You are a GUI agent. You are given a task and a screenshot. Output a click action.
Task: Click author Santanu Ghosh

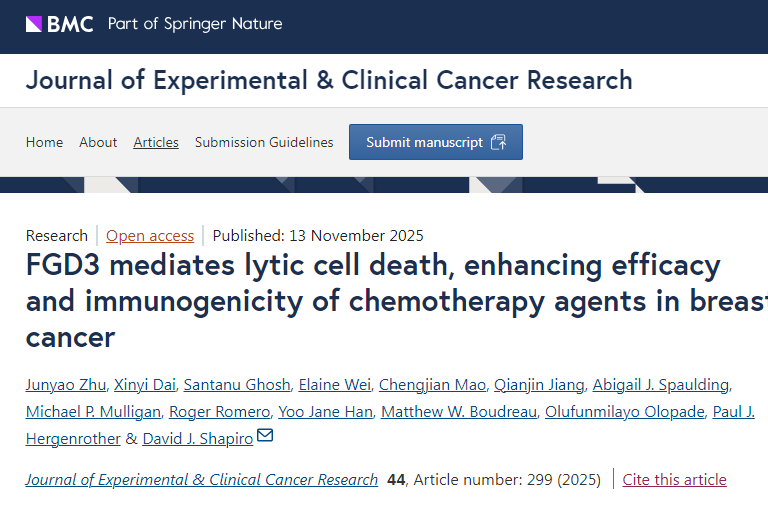click(x=237, y=386)
